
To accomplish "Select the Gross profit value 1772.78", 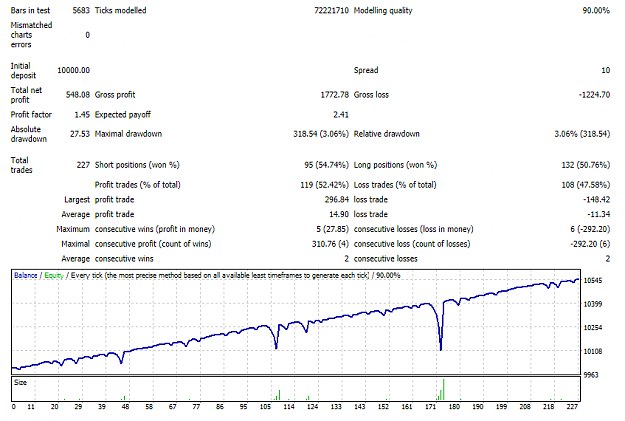I will (334, 94).
